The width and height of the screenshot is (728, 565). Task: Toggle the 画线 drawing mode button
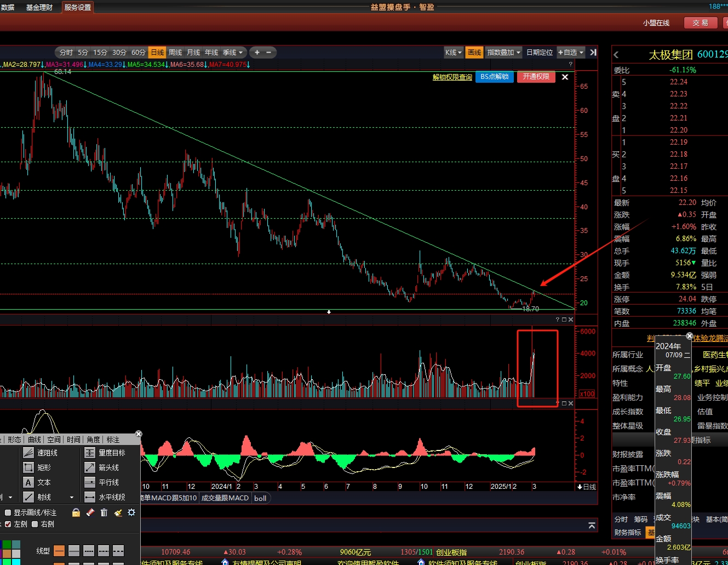[474, 53]
